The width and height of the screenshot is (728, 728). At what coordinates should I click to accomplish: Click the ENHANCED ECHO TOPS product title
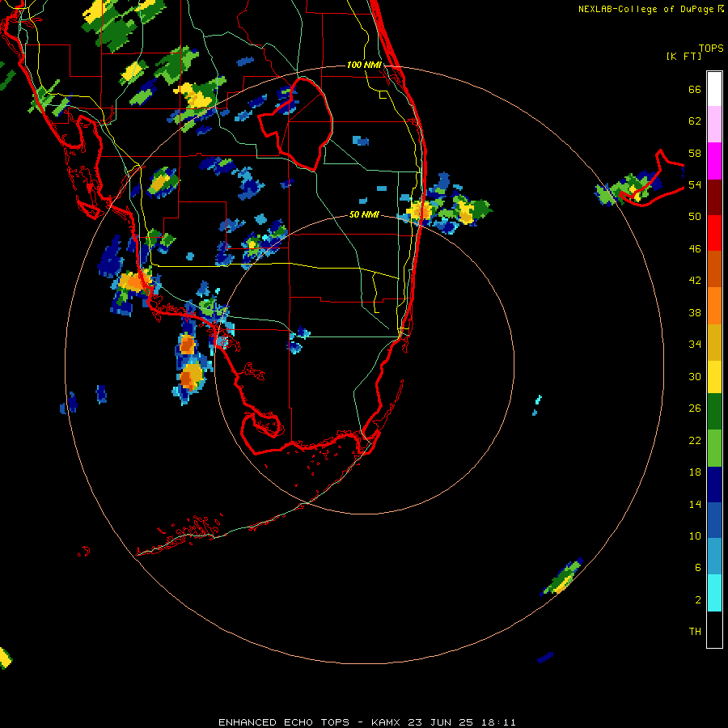284,722
